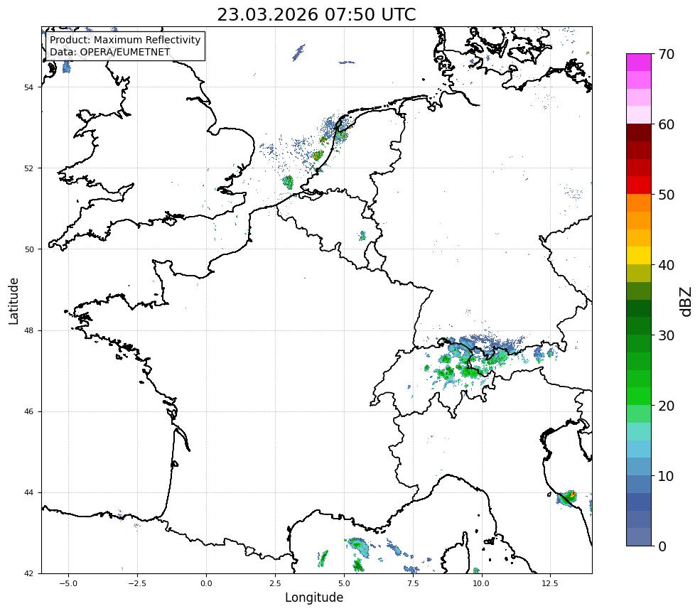Image resolution: width=700 pixels, height=611 pixels.
Task: Click the colorbar tick label 70
Action: coord(666,55)
